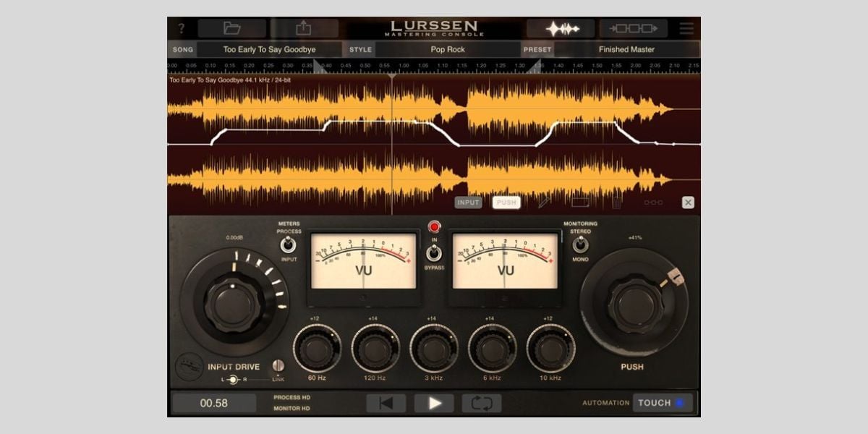Open the Style selector showing Pop Rock

[x=448, y=49]
